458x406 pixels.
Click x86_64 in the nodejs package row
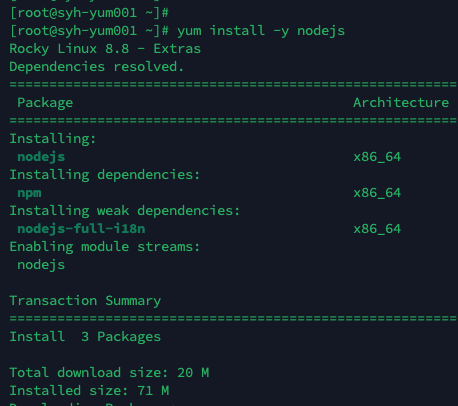(377, 157)
